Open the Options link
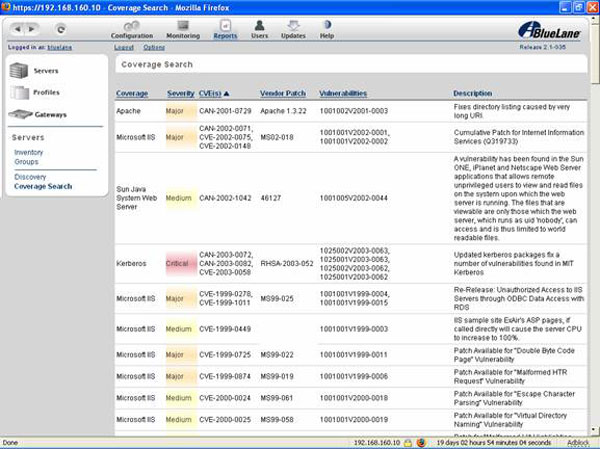The image size is (600, 449). click(154, 47)
